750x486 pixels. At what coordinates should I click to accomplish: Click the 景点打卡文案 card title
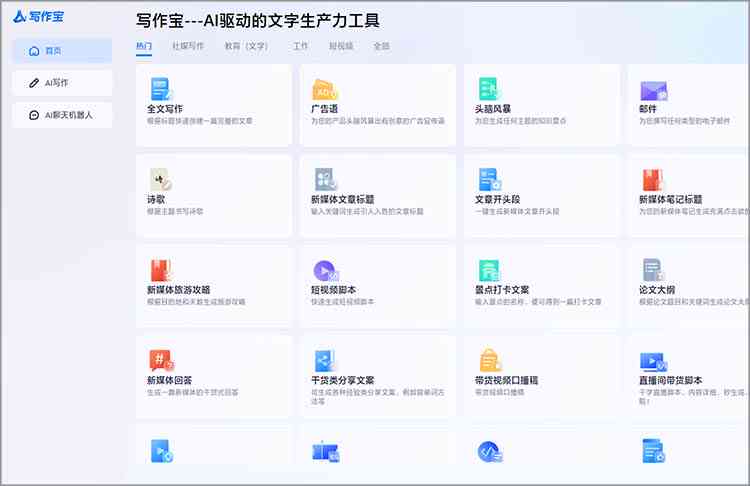click(502, 290)
